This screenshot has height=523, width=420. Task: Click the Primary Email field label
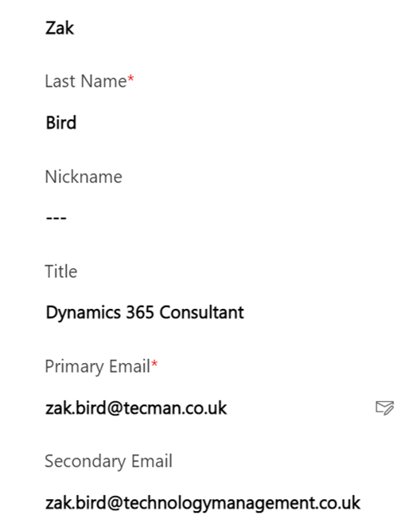pos(97,366)
